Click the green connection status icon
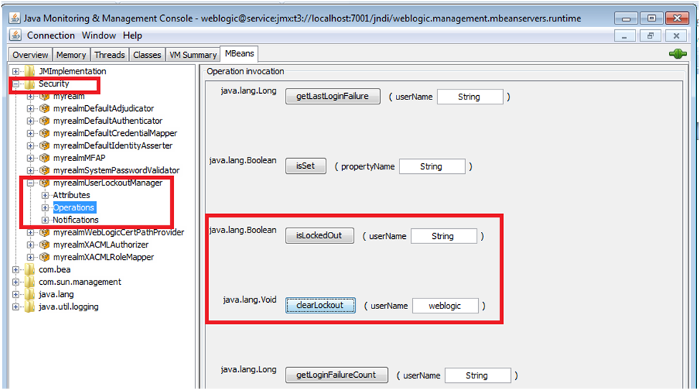This screenshot has width=700, height=390. [677, 54]
